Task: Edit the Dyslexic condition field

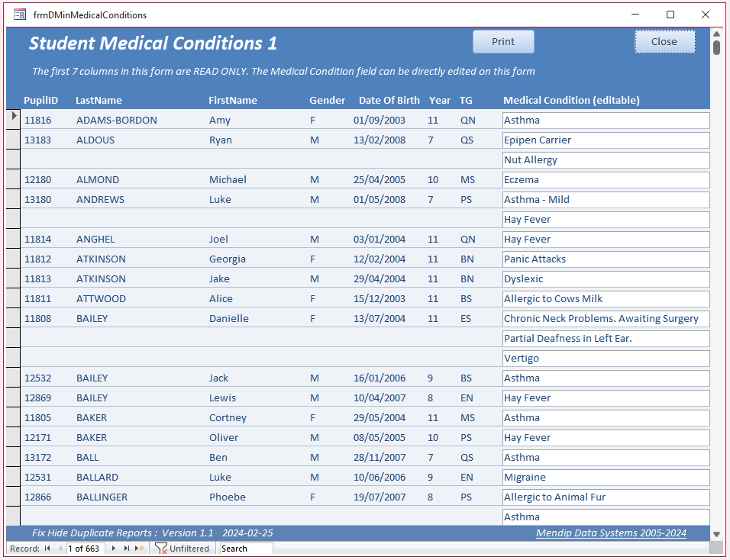Action: (606, 279)
